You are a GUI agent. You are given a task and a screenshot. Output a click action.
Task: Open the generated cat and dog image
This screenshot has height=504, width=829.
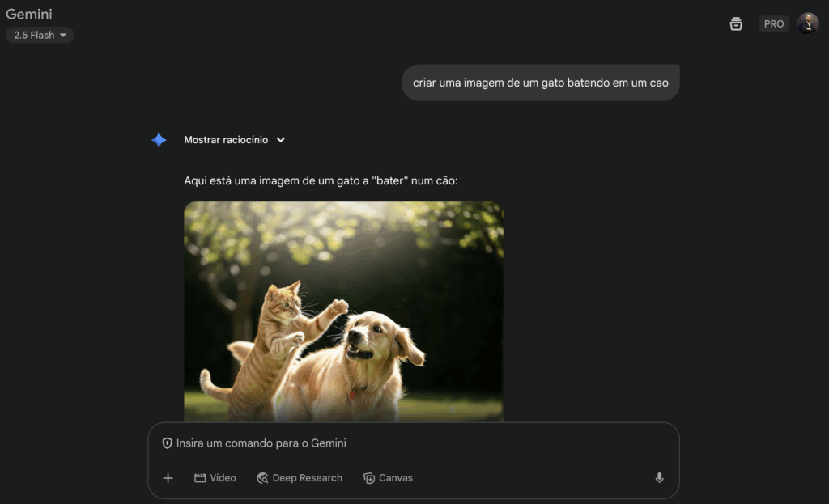343,311
